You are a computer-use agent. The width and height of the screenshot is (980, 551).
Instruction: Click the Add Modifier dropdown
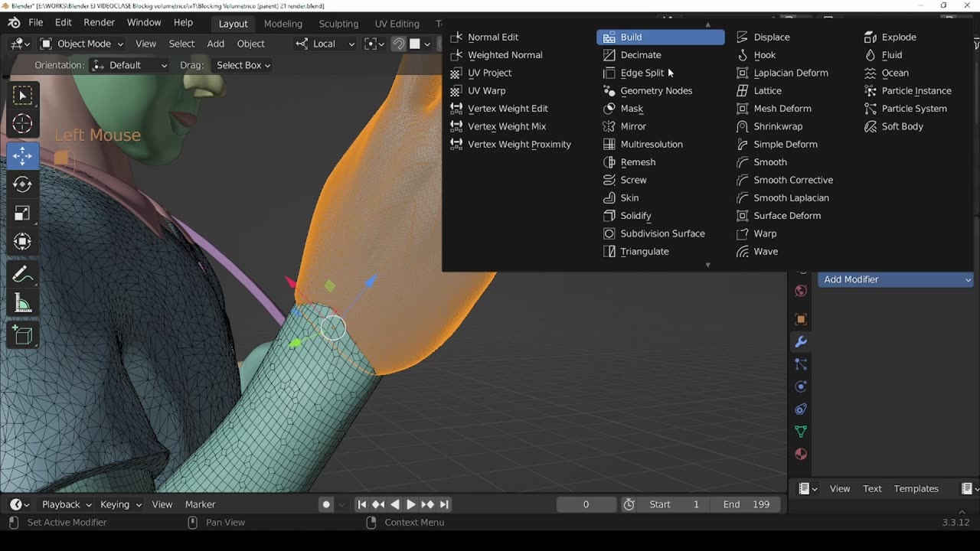pos(896,279)
